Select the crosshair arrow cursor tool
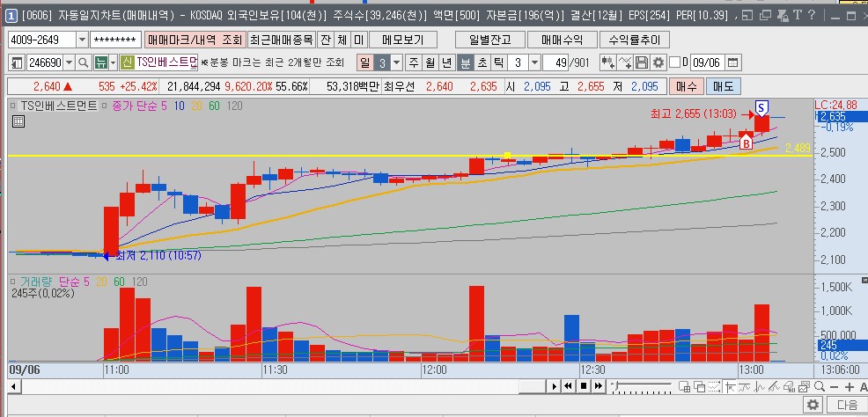 coord(730,386)
